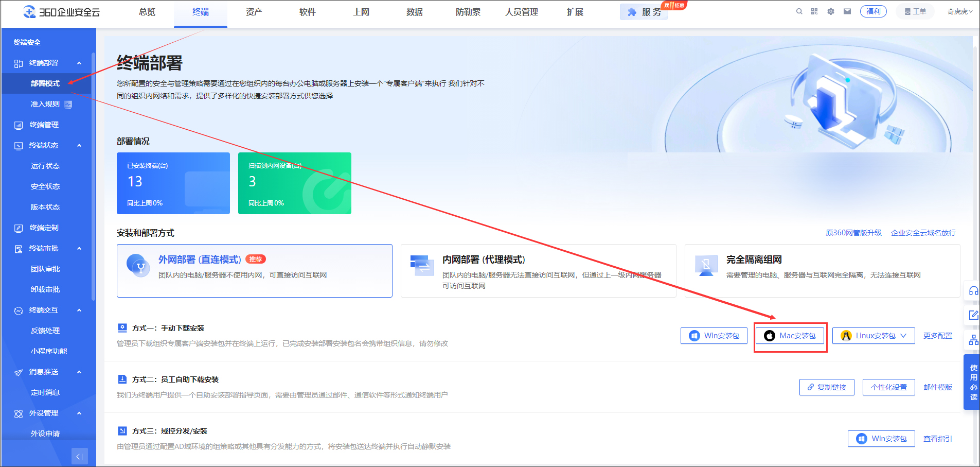Open the 原360网管版升级 link

[x=853, y=233]
